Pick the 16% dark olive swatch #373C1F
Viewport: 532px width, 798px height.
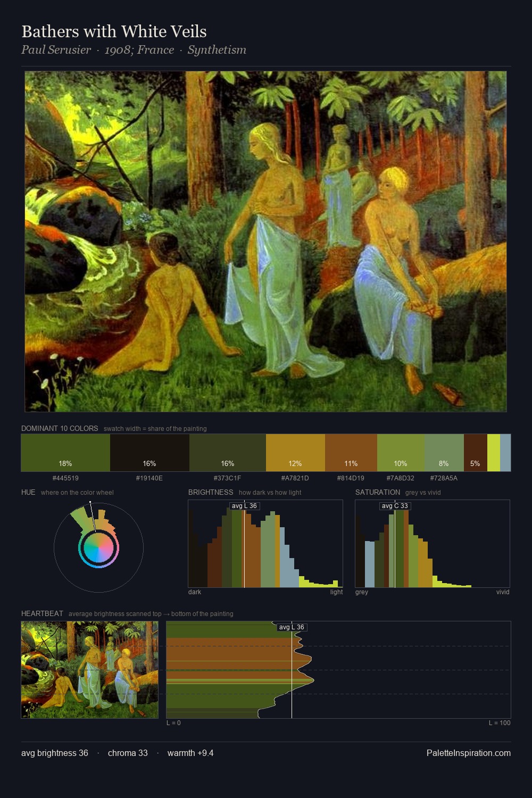click(x=228, y=453)
